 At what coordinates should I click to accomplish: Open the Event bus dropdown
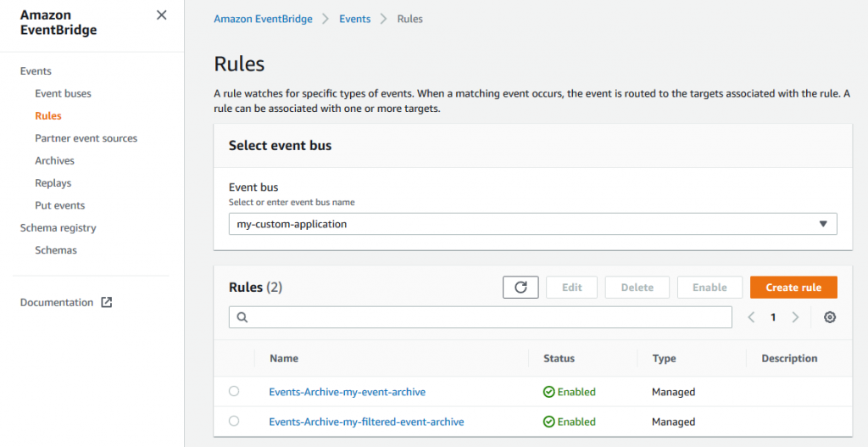click(533, 224)
